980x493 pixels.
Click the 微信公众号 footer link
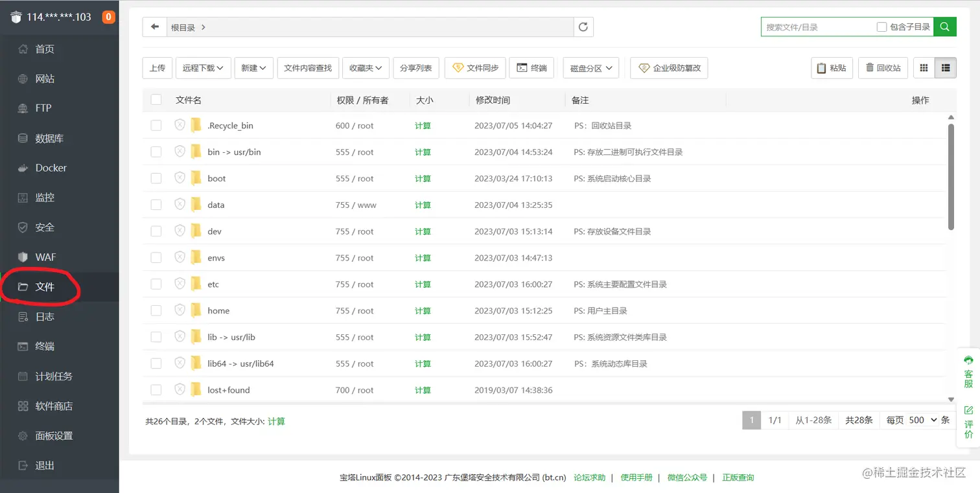point(687,477)
